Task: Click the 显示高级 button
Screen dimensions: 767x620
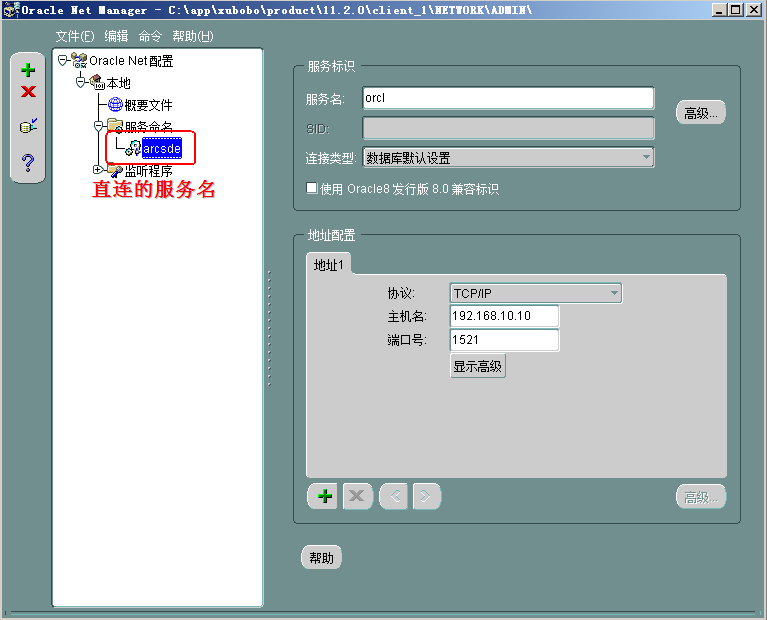Action: tap(477, 366)
